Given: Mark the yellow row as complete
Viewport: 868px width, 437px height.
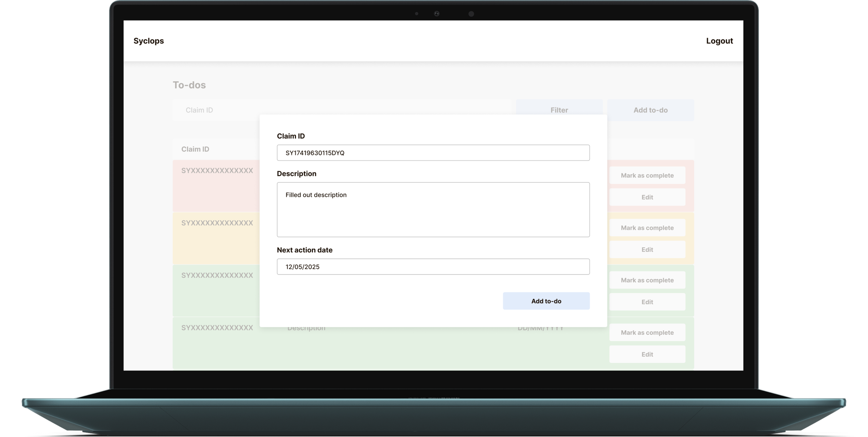Looking at the screenshot, I should pos(647,228).
